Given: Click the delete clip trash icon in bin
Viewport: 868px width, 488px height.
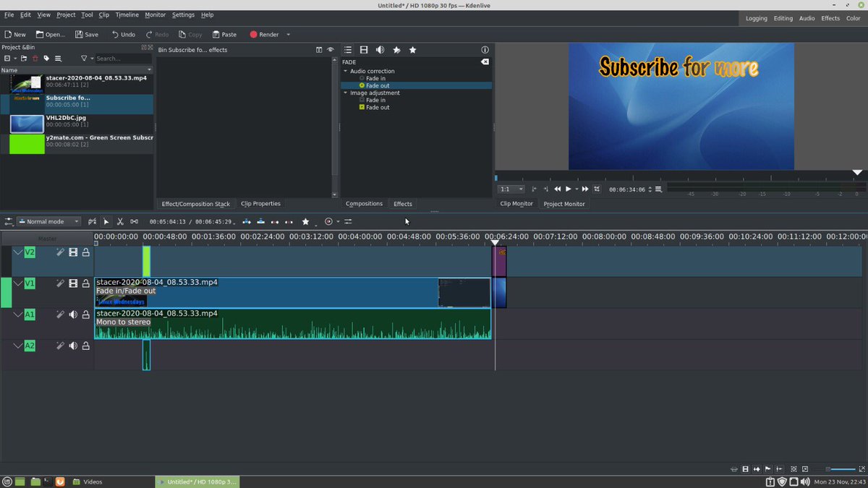Looking at the screenshot, I should [x=35, y=59].
